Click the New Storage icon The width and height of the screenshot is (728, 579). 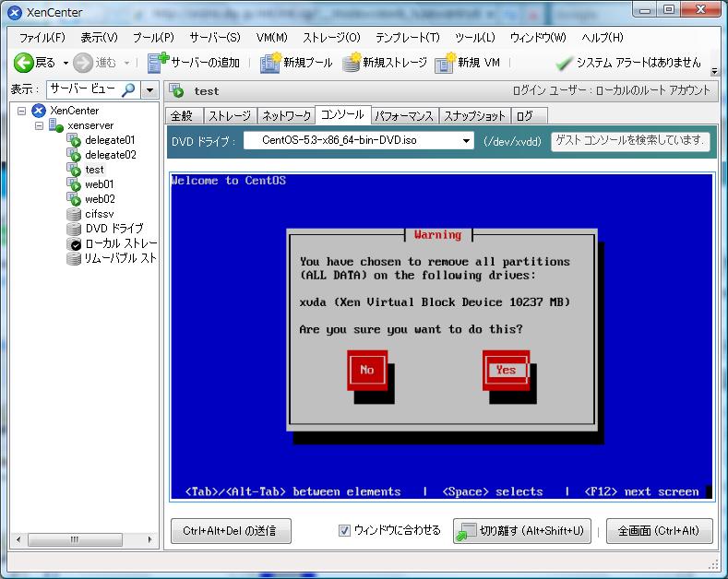[x=352, y=63]
